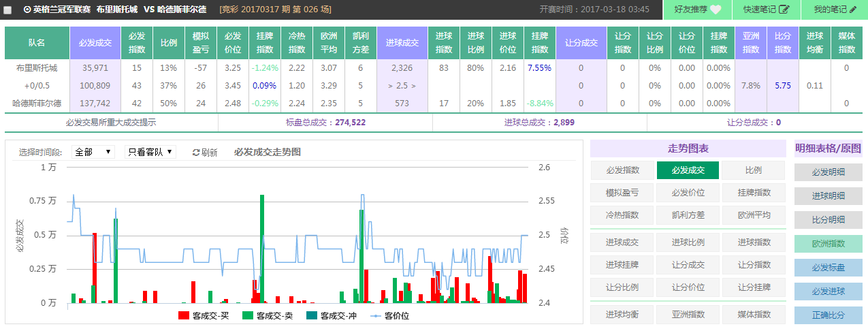The image size is (868, 331).
Task: Show the 凯利方差 trend chart
Action: coord(687,215)
